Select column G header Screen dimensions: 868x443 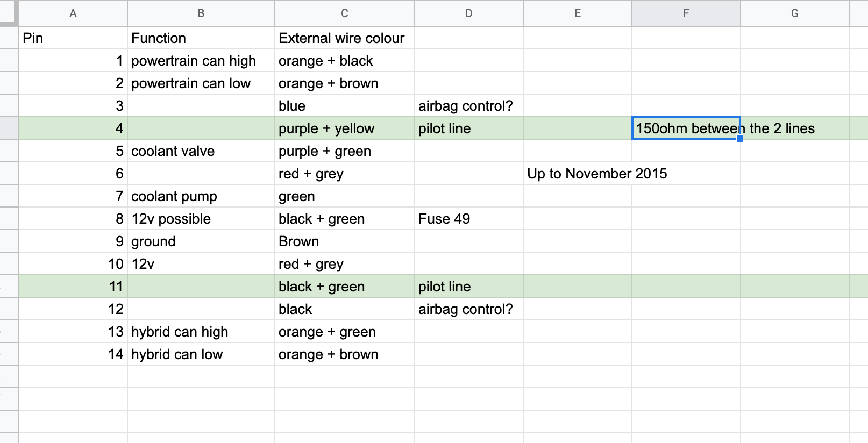click(794, 13)
